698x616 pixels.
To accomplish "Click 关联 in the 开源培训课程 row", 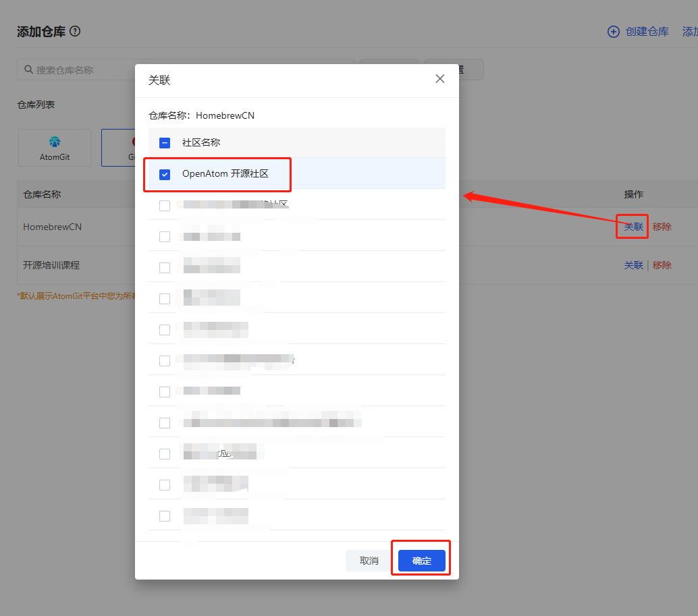I will tap(633, 265).
